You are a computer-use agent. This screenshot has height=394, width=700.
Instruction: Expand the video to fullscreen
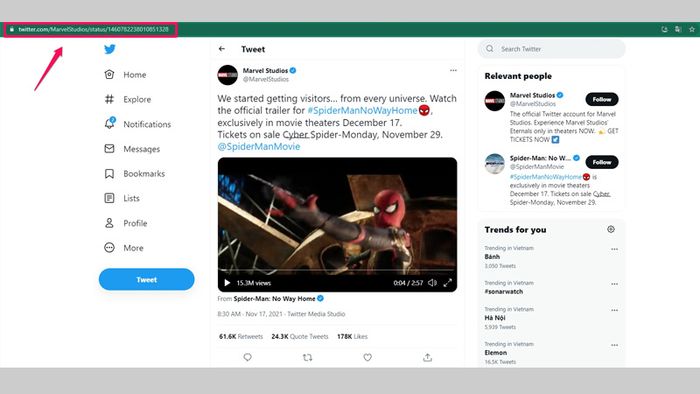coord(448,282)
